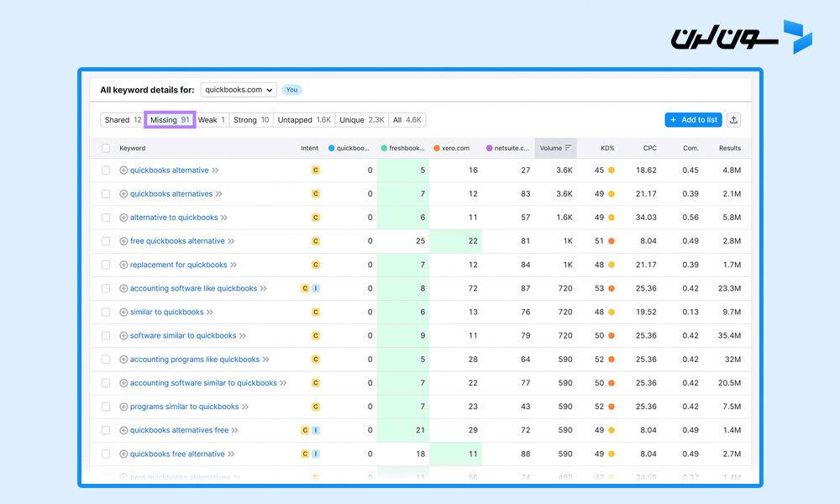Click plus icon beside 'quickbooks alternatives'
The height and width of the screenshot is (504, 840).
(123, 194)
